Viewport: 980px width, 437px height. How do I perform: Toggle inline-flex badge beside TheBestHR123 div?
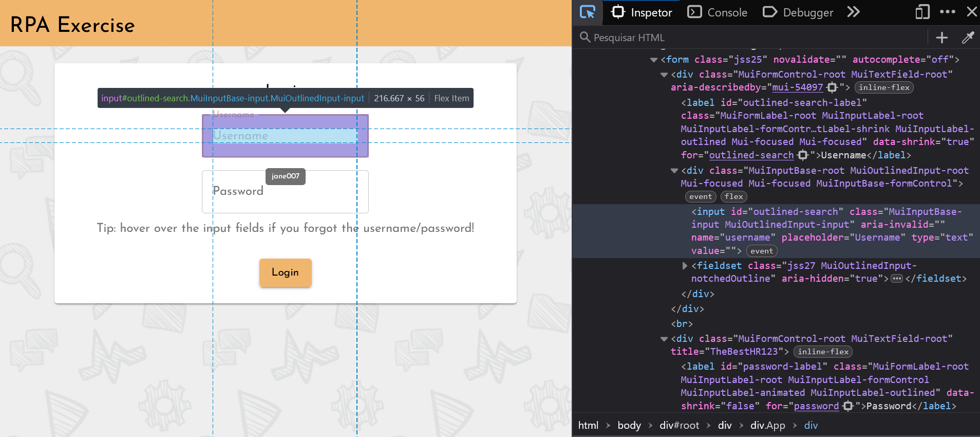click(x=823, y=352)
